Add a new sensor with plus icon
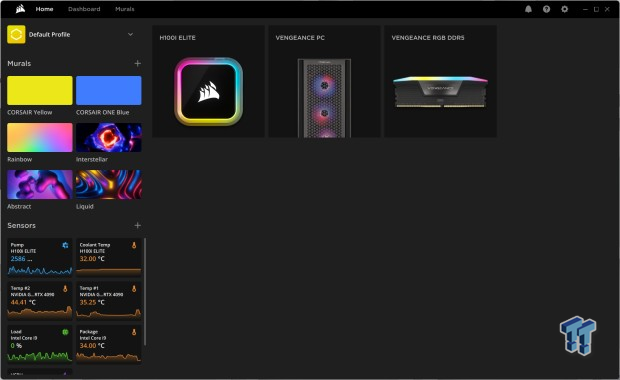The height and width of the screenshot is (380, 620). 138,225
